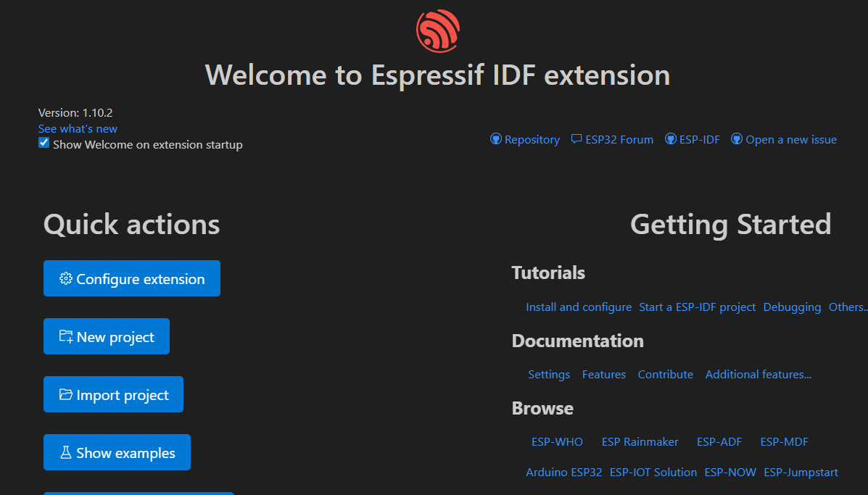
Task: Click the folder-plus icon in New project
Action: (66, 336)
